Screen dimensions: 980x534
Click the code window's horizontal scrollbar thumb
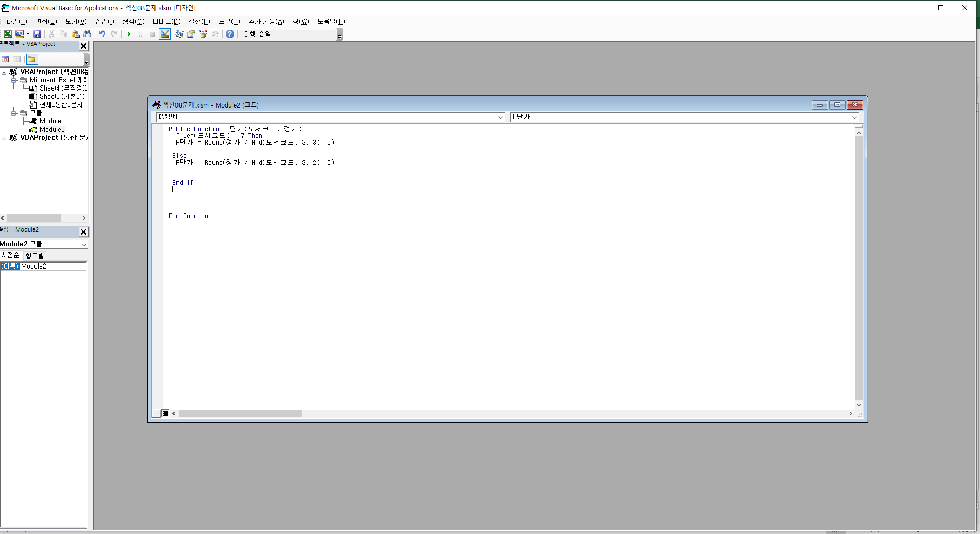[x=240, y=414]
